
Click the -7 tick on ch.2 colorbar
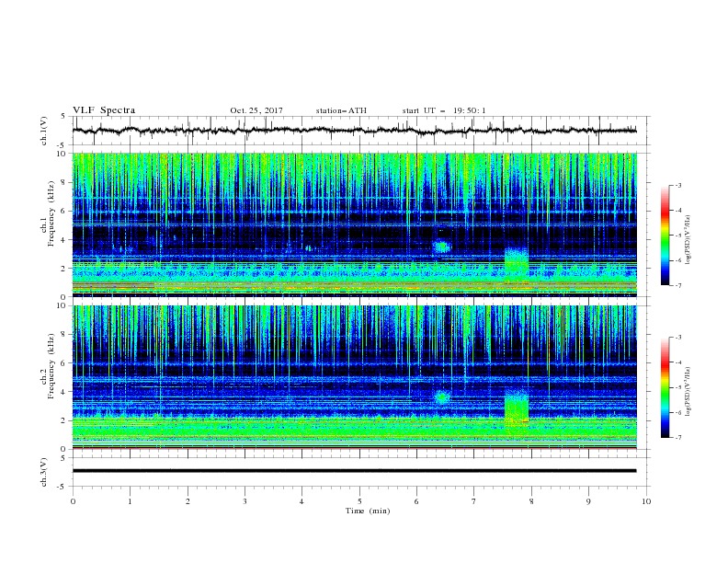(x=677, y=438)
